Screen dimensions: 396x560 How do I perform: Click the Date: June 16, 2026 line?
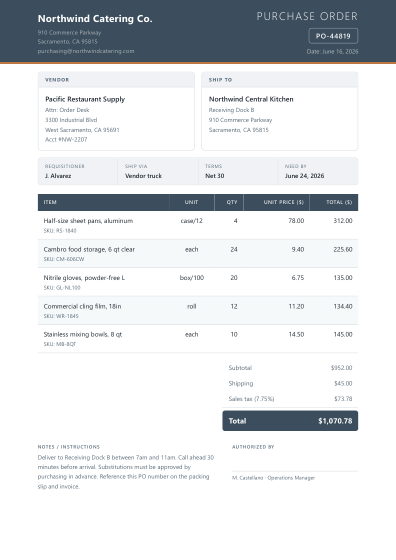pyautogui.click(x=332, y=51)
